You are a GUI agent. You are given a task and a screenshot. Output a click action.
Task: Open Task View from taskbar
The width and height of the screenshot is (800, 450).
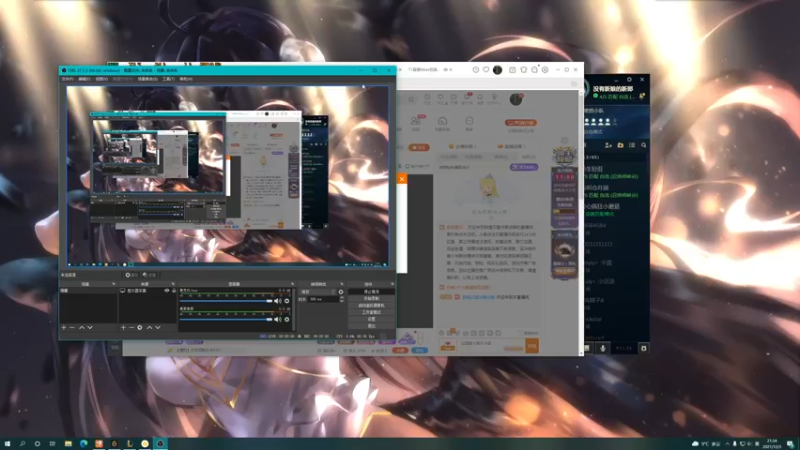pos(52,444)
